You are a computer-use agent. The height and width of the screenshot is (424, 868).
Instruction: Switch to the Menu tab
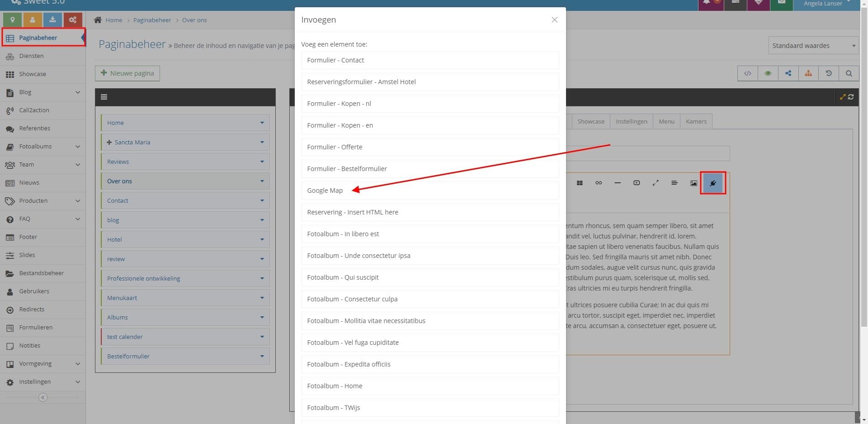coord(666,121)
